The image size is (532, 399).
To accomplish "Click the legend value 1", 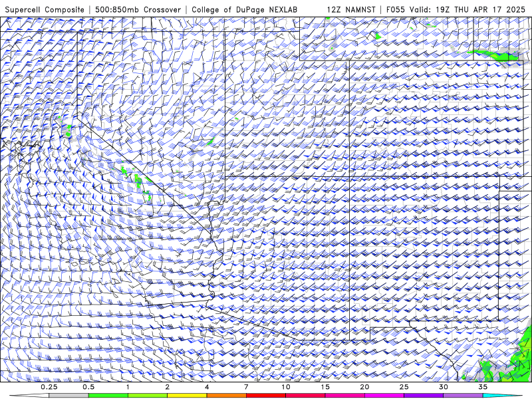I will (128, 387).
